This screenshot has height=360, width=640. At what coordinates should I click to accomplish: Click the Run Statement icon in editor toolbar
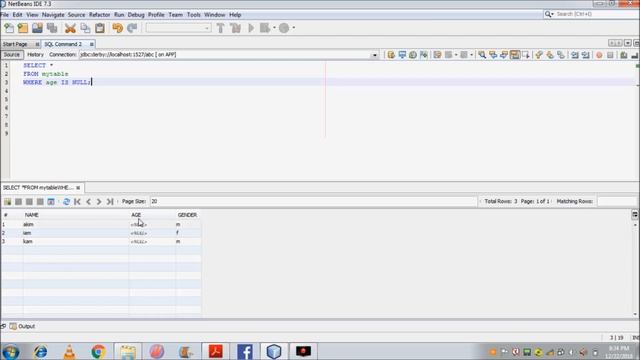[x=402, y=55]
